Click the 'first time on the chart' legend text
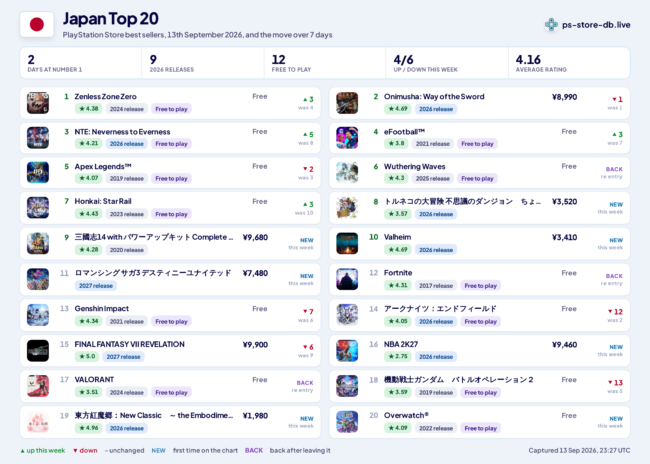Image resolution: width=650 pixels, height=464 pixels. [x=205, y=451]
